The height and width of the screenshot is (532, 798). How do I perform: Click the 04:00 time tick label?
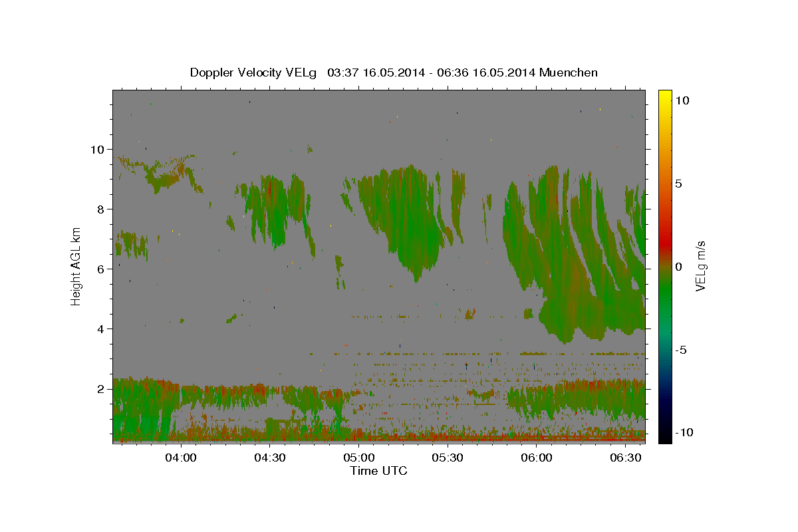(x=180, y=458)
